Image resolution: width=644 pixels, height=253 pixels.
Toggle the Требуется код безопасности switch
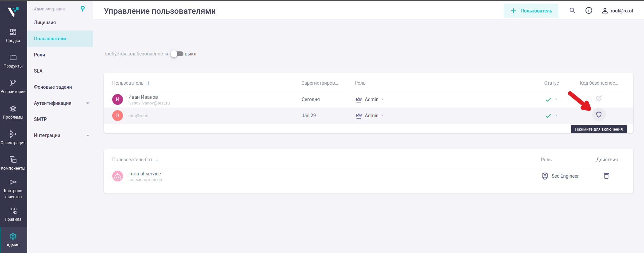[x=177, y=54]
